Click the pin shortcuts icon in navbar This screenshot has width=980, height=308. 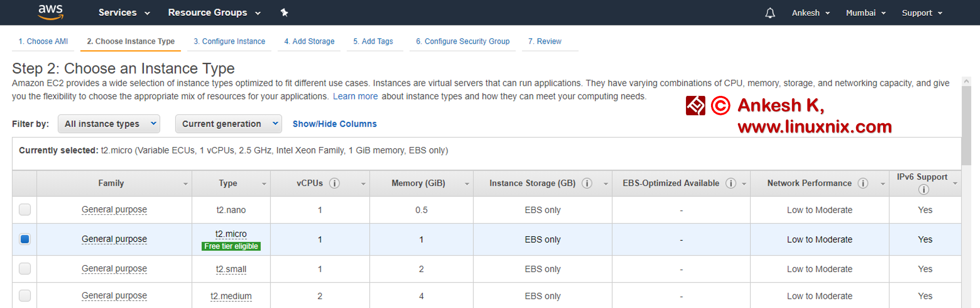(x=284, y=13)
